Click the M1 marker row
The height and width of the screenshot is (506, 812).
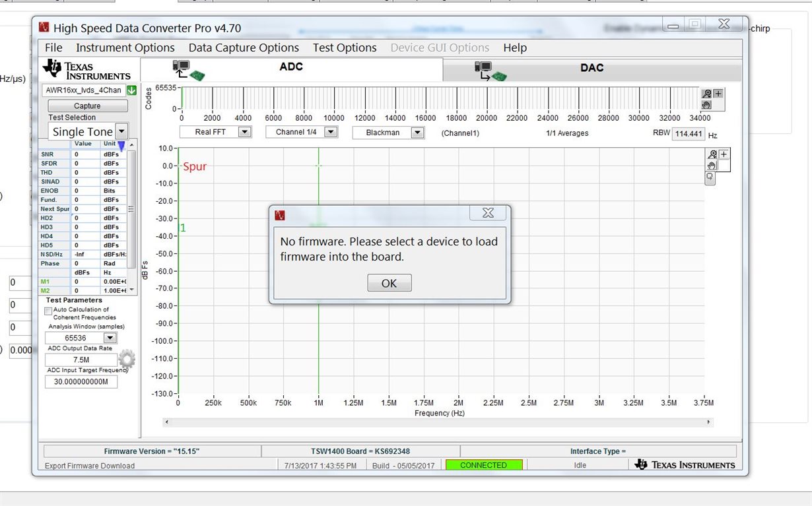pyautogui.click(x=83, y=282)
